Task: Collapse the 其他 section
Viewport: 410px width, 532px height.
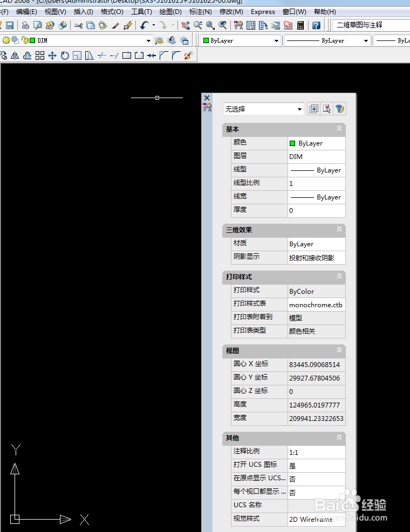Action: tap(339, 437)
